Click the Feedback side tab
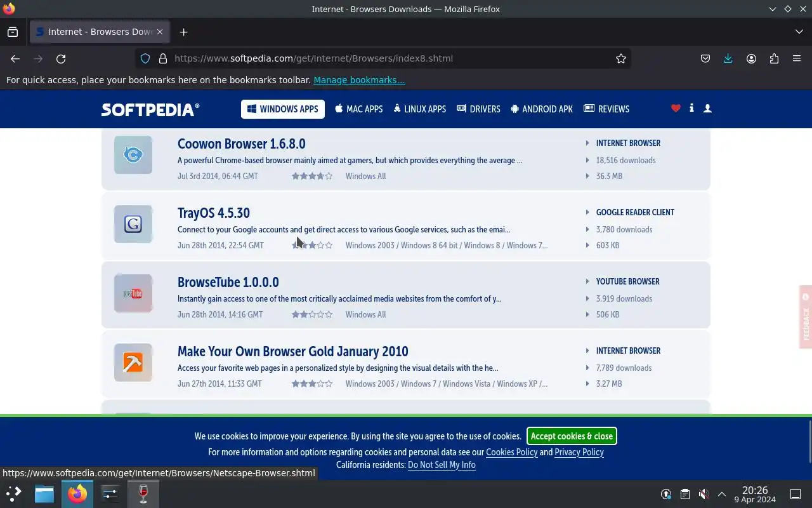This screenshot has width=812, height=508. coord(806,317)
